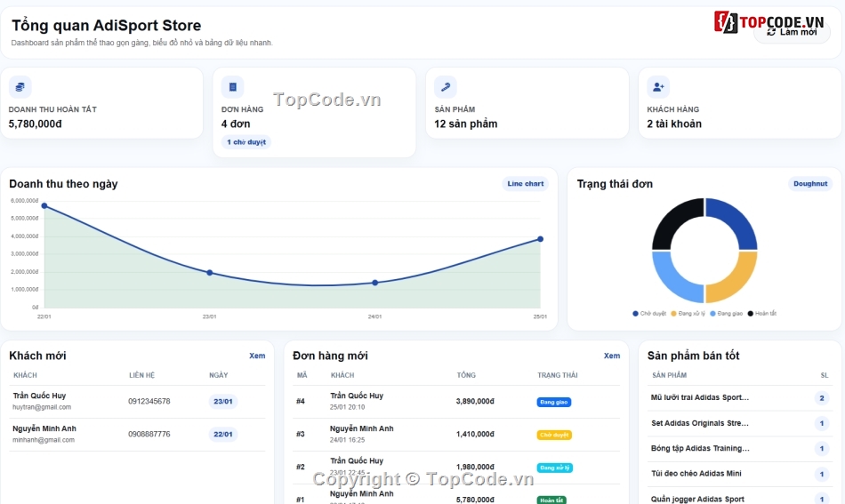Viewport: 845px width, 504px height.
Task: Select customer Trần Quốc Huy in Khách mới
Action: 39,396
